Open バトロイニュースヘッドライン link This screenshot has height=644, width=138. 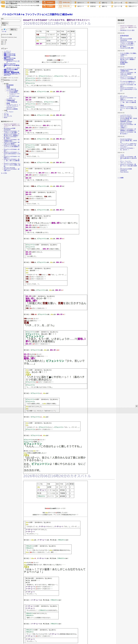click(x=14, y=94)
